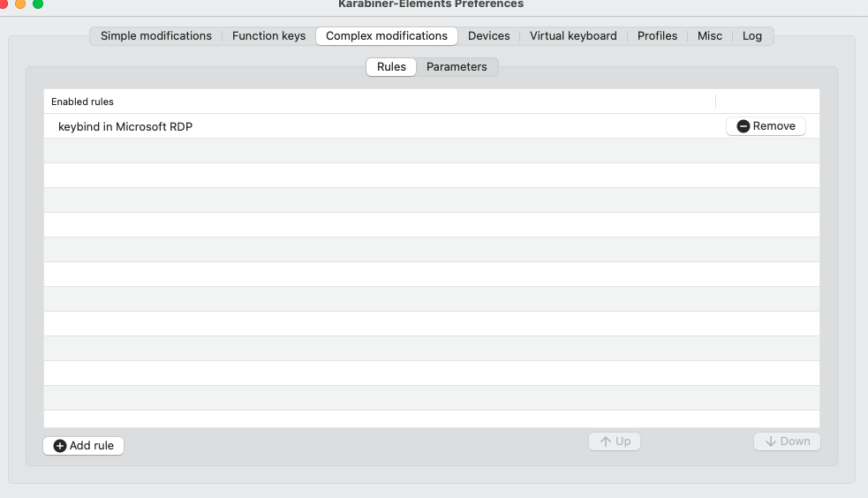Click the Add rule button
Screen dimensions: 868x498
click(84, 445)
